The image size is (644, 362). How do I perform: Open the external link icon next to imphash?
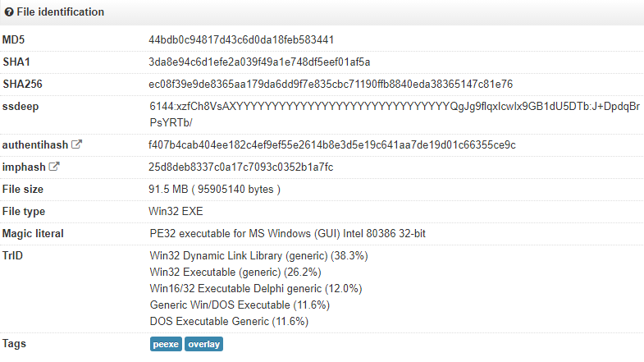pyautogui.click(x=55, y=167)
